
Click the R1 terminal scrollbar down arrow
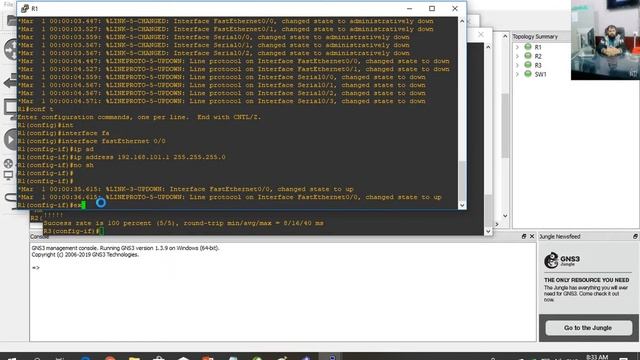coord(462,205)
